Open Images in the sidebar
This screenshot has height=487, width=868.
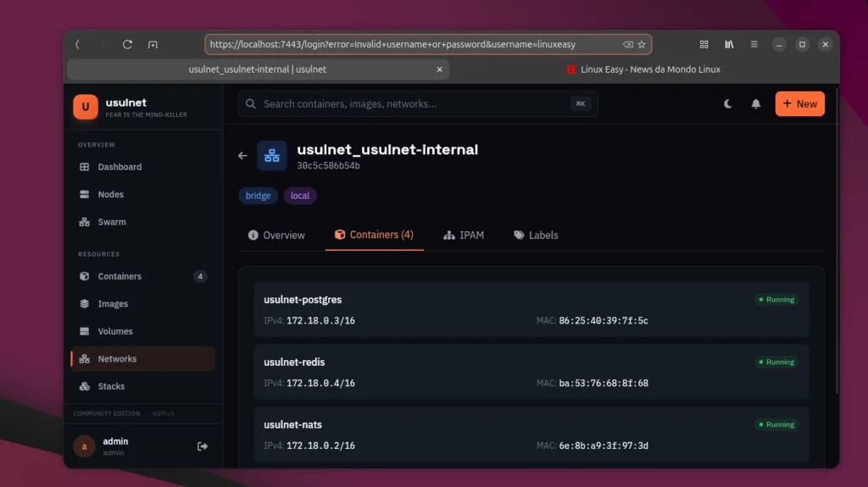point(142,304)
